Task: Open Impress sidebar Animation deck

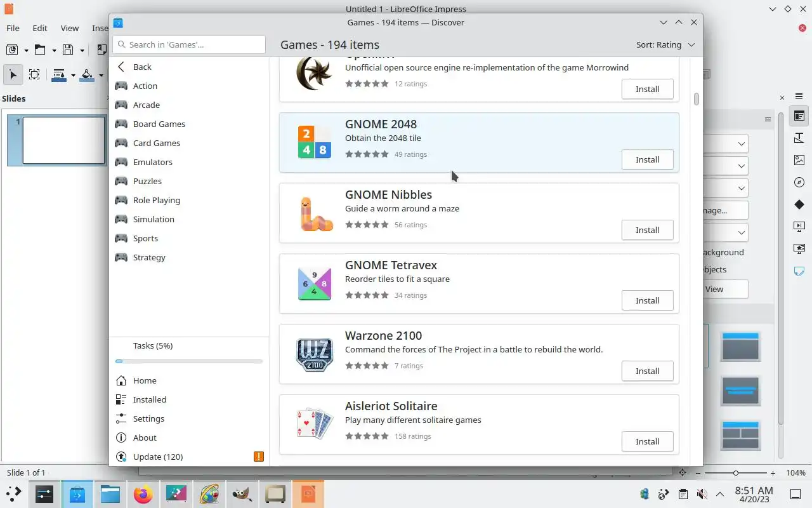Action: [799, 248]
